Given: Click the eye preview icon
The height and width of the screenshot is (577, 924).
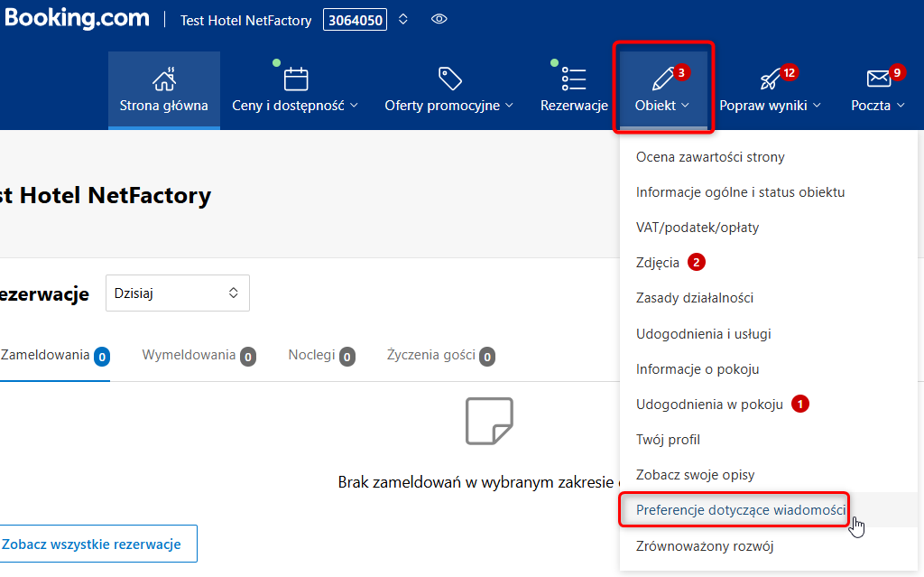Looking at the screenshot, I should click(439, 20).
